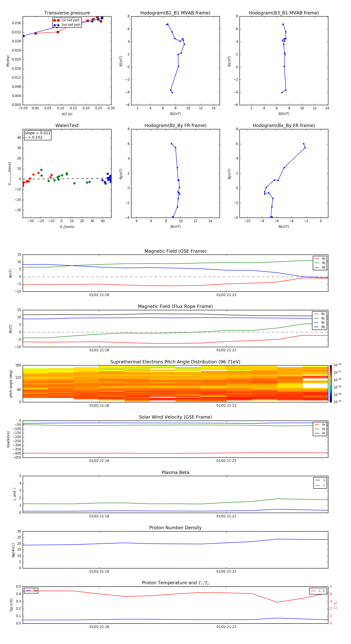Click the colorbar's bottom exponent label, 10^-31

point(337,402)
